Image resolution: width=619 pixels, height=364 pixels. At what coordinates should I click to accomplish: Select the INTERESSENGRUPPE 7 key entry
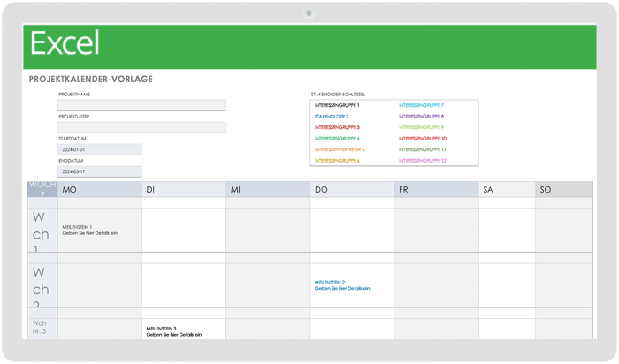point(421,105)
